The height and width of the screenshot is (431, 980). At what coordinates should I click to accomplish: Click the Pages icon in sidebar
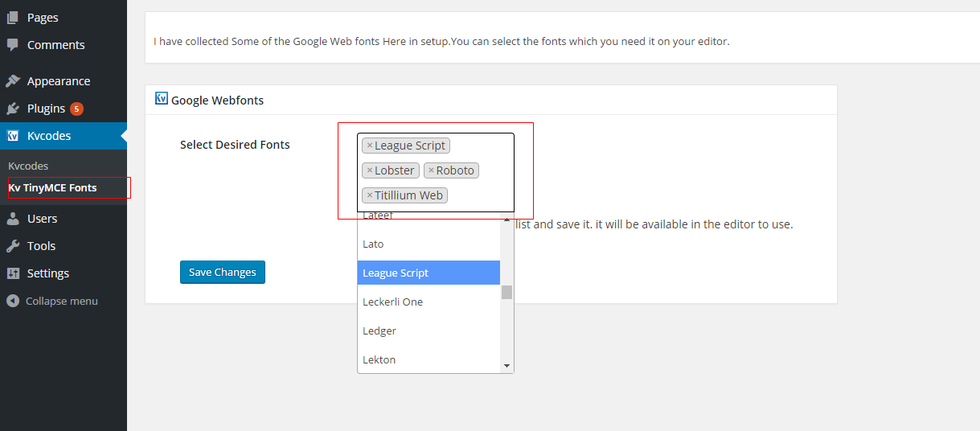(x=13, y=17)
